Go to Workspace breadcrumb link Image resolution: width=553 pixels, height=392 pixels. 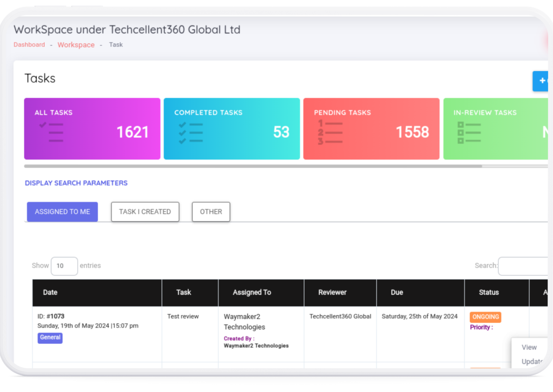(x=76, y=45)
